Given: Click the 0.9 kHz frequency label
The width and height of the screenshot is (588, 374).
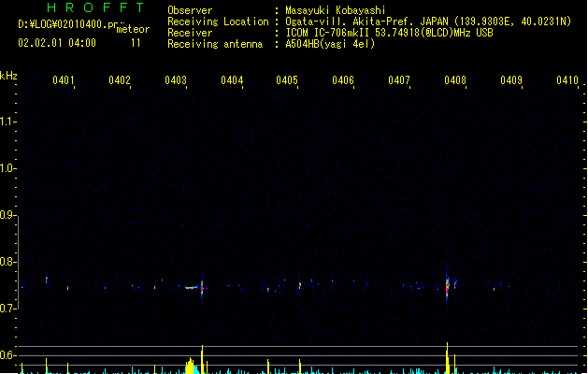Looking at the screenshot, I should (7, 215).
